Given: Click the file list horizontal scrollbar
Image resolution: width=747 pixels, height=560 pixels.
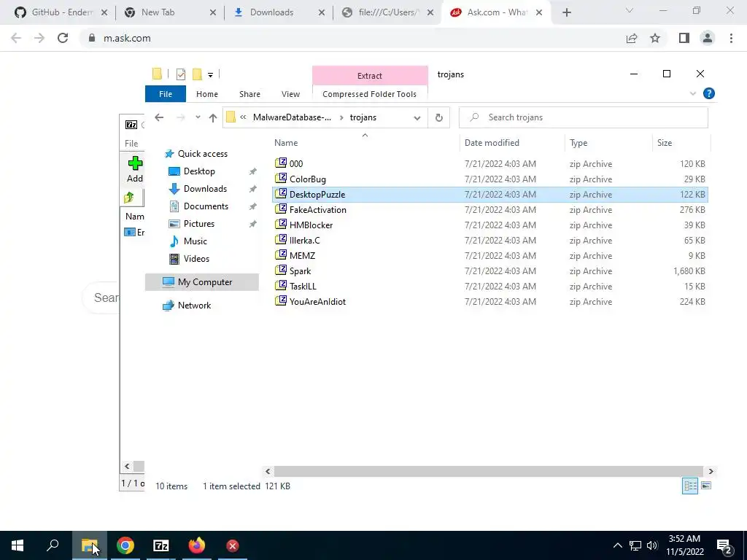Looking at the screenshot, I should pyautogui.click(x=488, y=471).
